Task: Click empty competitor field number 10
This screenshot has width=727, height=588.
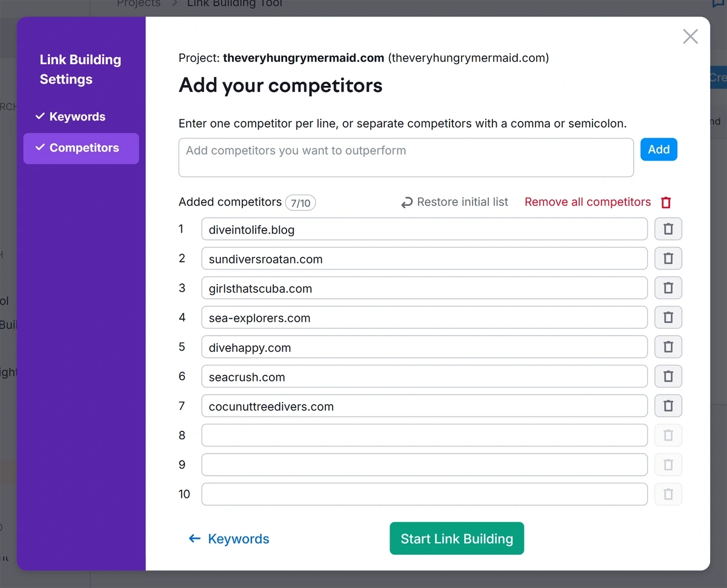Action: [424, 494]
